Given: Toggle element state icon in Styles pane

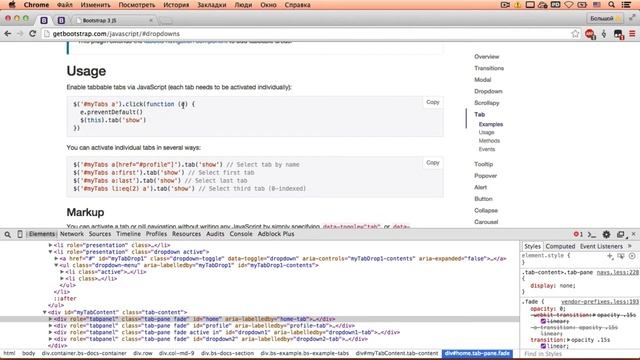Looking at the screenshot, I should tap(621, 256).
